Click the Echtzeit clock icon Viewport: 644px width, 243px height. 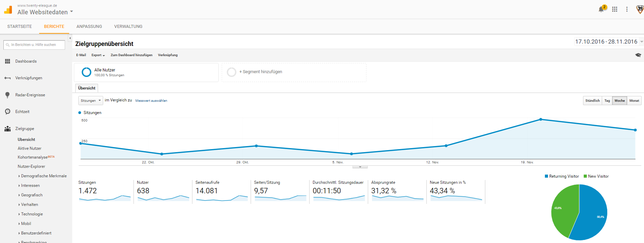tap(7, 112)
